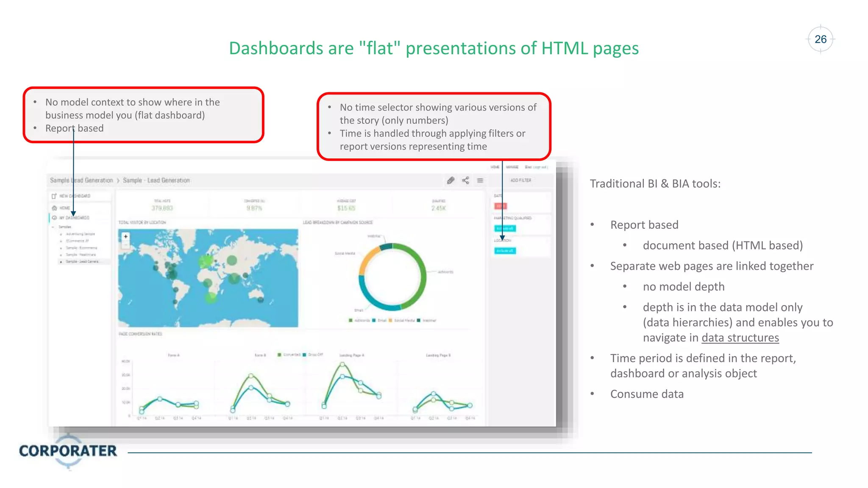The width and height of the screenshot is (868, 488).
Task: Click the Home house icon in sidebar
Action: point(54,208)
